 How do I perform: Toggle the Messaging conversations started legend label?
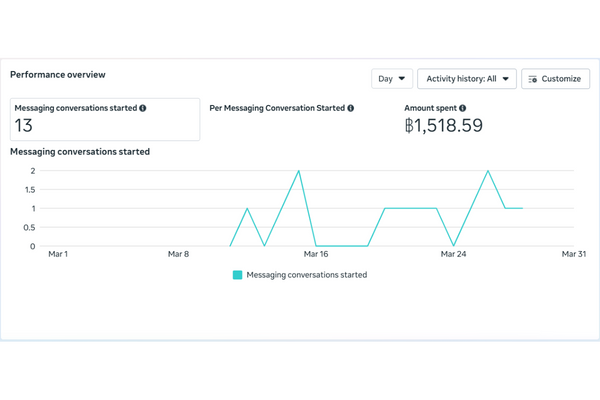(306, 275)
